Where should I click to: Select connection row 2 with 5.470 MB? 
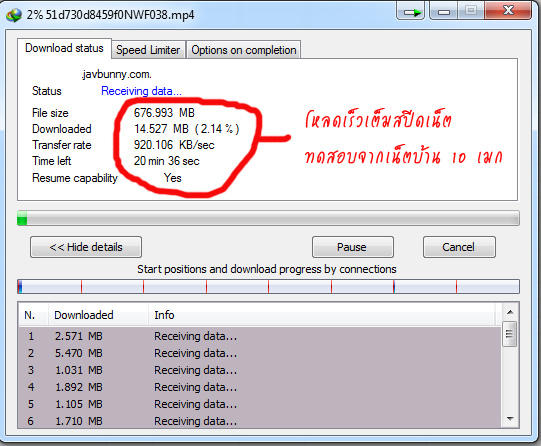click(x=259, y=353)
